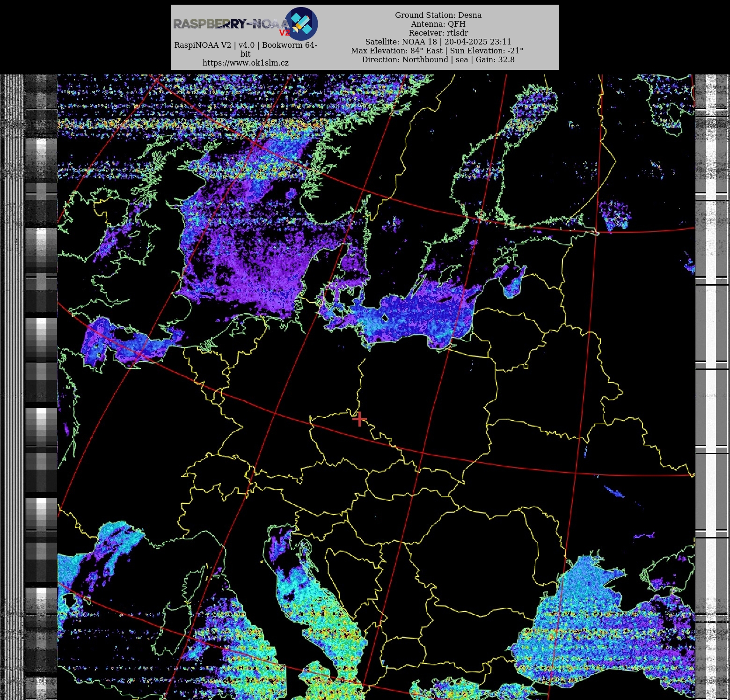Image resolution: width=730 pixels, height=700 pixels.
Task: Select 'Direction: Northbound | sea | Gain: 32.8' line
Action: (438, 59)
